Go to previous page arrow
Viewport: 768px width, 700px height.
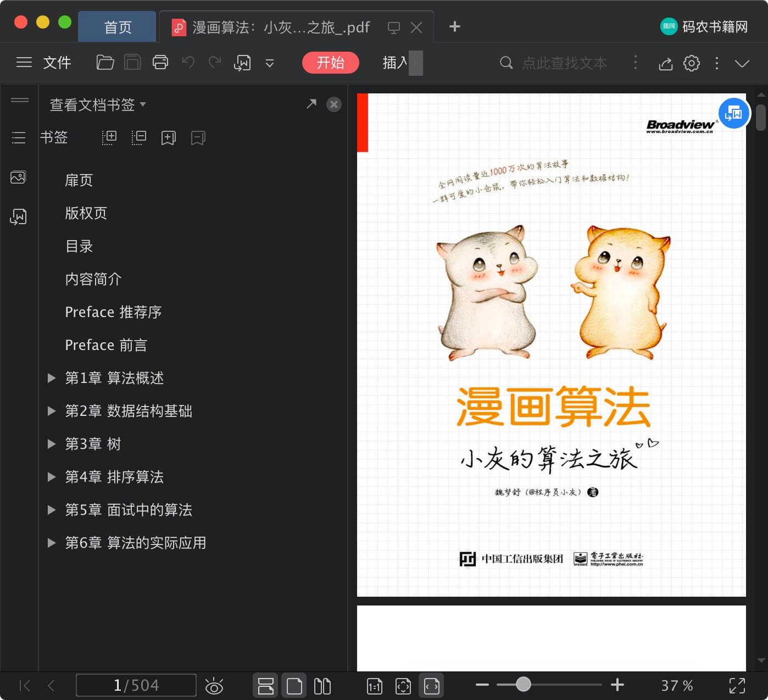pyautogui.click(x=51, y=685)
